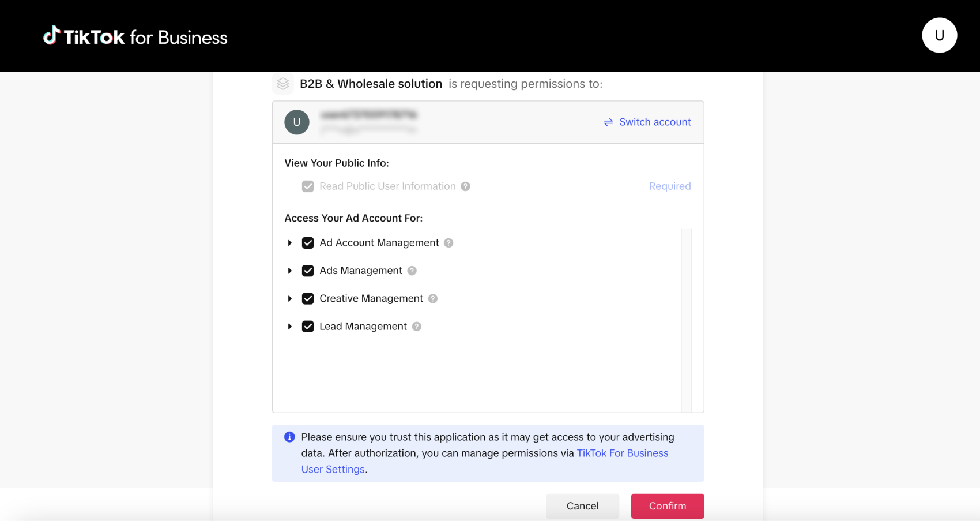Viewport: 980px width, 521px height.
Task: Show help tooltip for Creative Management
Action: [433, 298]
